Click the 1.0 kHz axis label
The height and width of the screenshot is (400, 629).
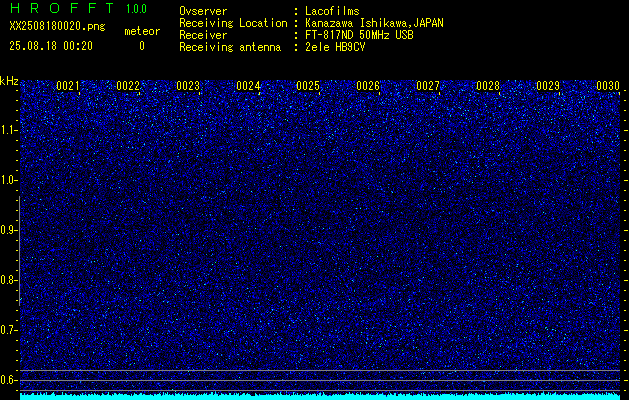click(x=8, y=181)
